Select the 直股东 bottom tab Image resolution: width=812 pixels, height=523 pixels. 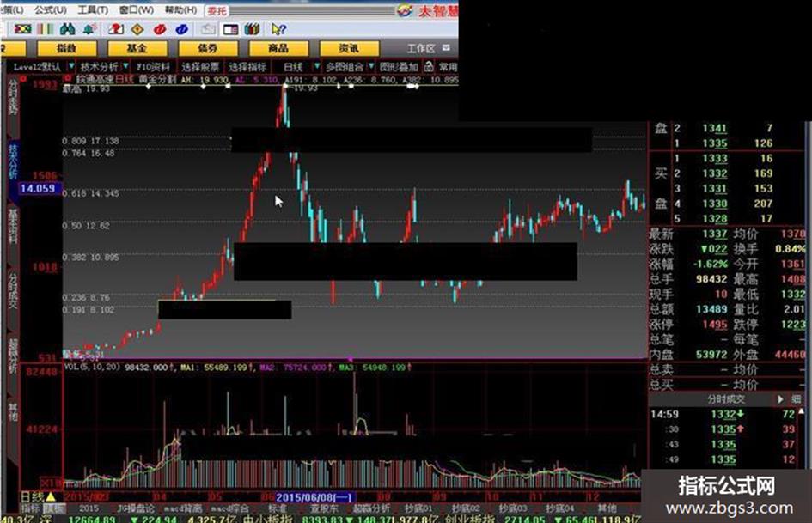(324, 508)
